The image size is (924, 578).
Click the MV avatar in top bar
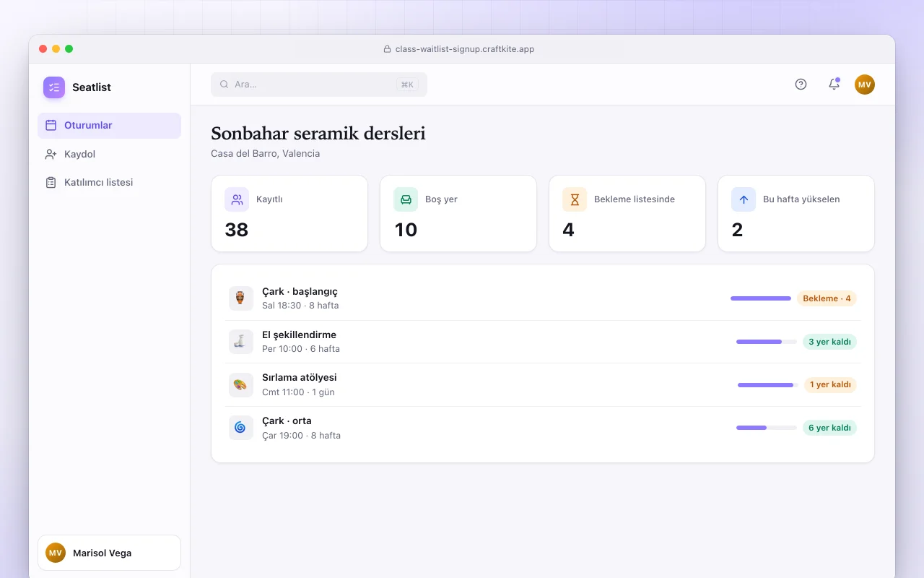865,85
